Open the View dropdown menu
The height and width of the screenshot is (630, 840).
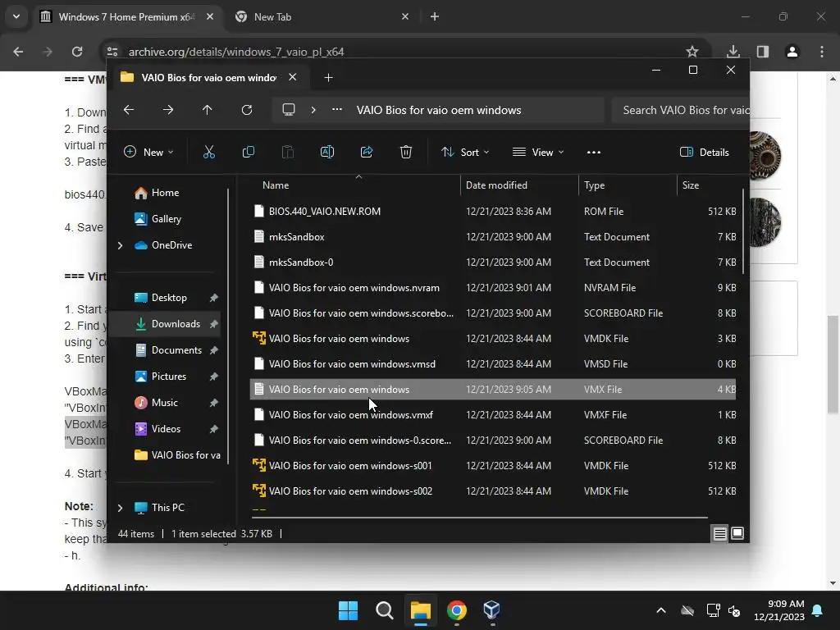click(x=538, y=152)
